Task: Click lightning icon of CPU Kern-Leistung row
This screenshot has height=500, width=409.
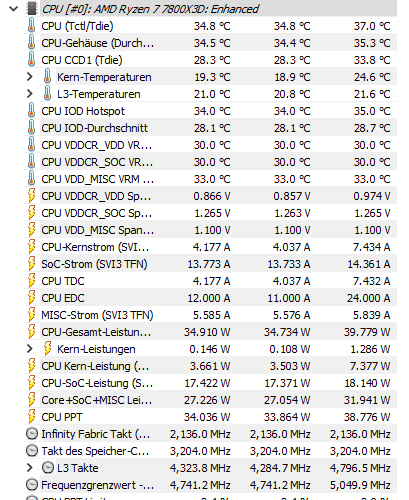Action: point(31,366)
